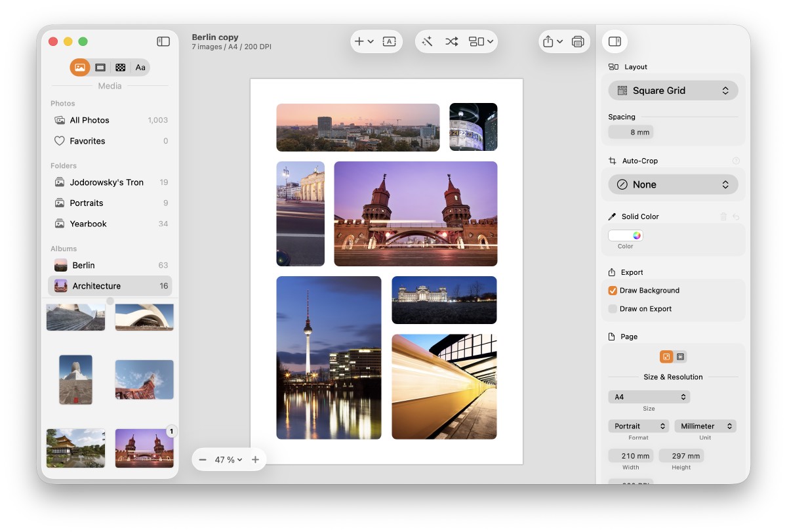Select the Reichstag night image

[x=445, y=300]
